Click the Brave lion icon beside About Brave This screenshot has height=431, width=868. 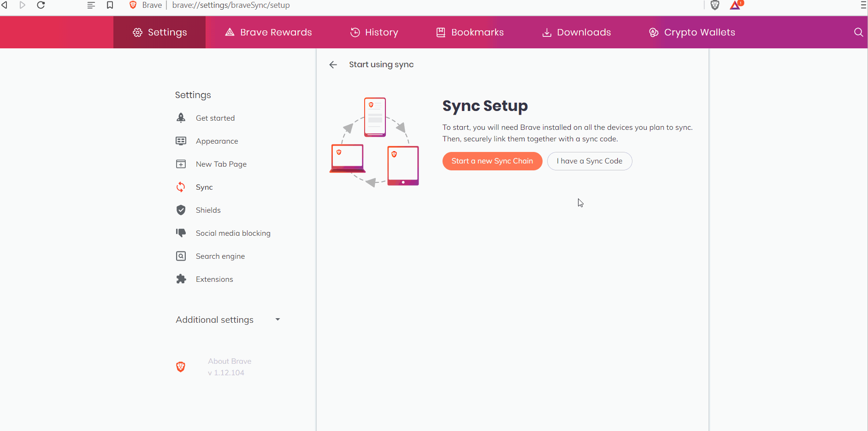coord(180,367)
